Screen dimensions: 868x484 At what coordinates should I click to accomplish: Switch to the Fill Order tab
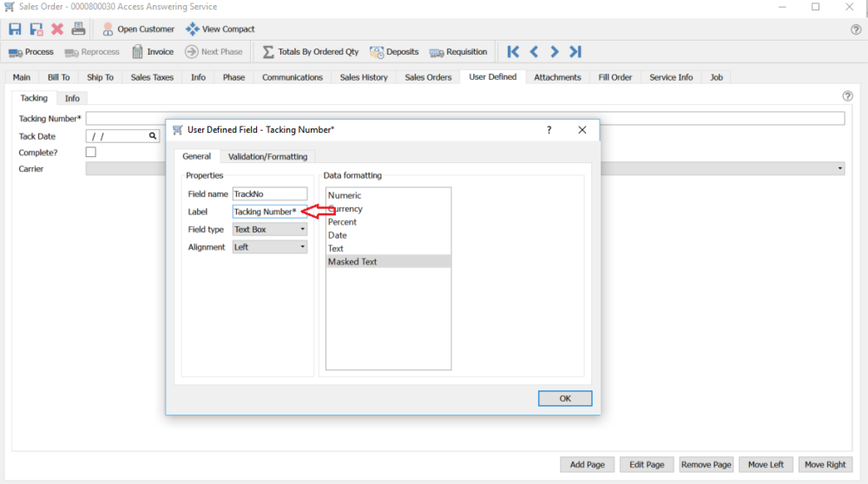coord(615,77)
